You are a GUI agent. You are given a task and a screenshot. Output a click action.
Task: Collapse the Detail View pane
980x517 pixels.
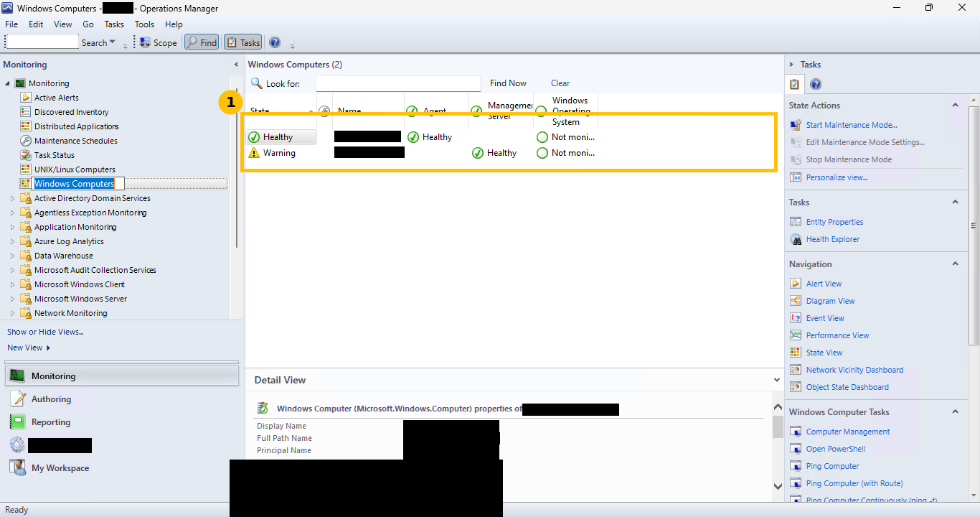click(777, 380)
